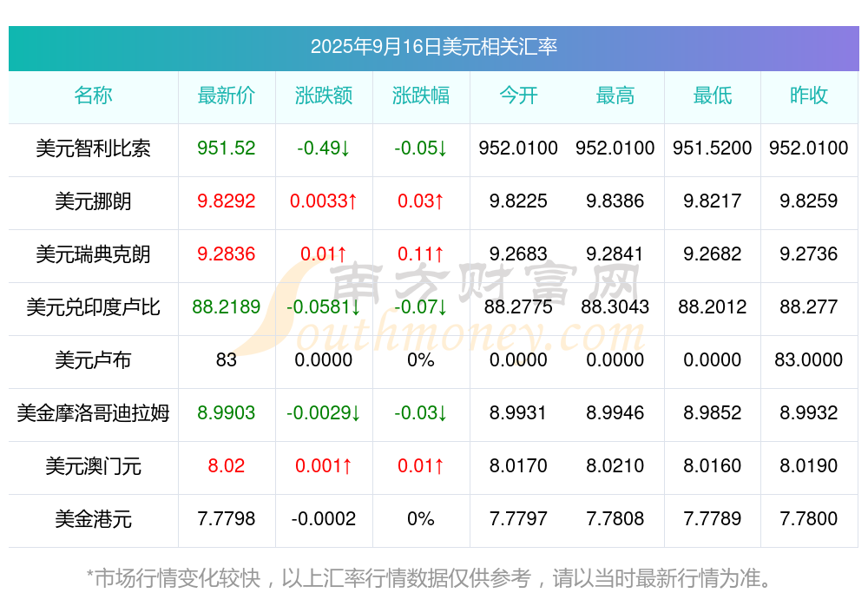Select latest price 8.9903
The image size is (868, 606).
(227, 413)
